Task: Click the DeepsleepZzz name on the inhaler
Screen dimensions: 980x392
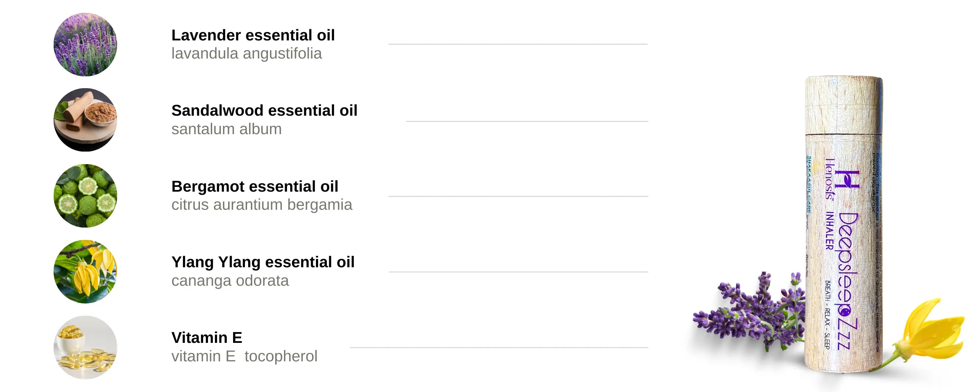Action: 848,281
